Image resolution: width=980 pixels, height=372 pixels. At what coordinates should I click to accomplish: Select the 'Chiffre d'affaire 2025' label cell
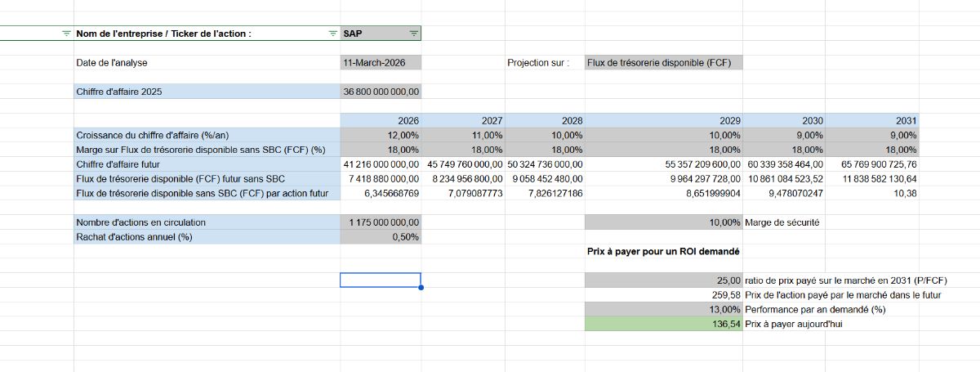pyautogui.click(x=207, y=92)
